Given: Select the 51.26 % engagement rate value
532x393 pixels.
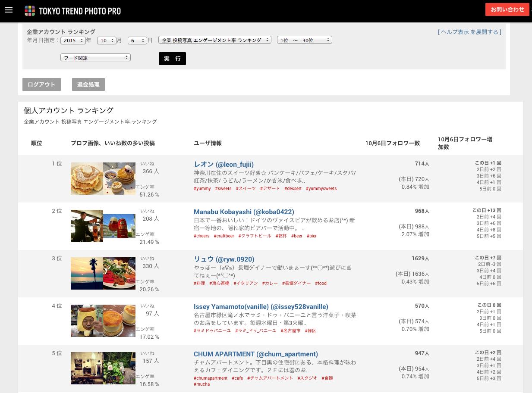Looking at the screenshot, I should coord(149,195).
